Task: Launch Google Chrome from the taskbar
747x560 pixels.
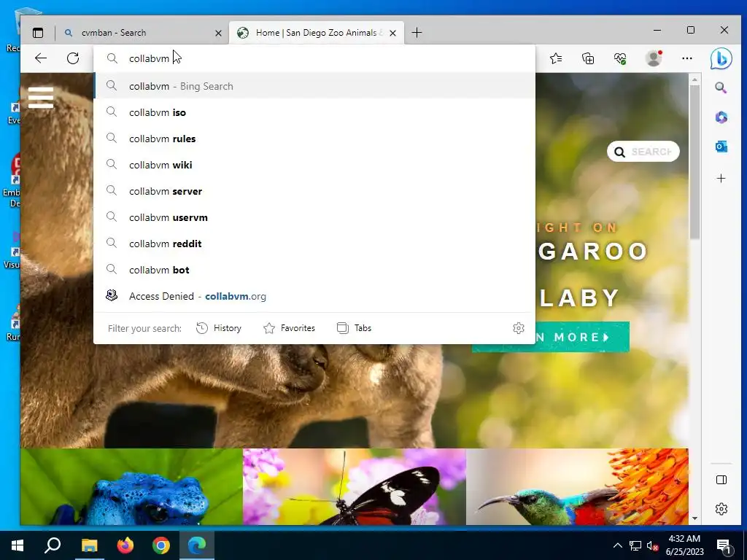Action: pyautogui.click(x=161, y=545)
